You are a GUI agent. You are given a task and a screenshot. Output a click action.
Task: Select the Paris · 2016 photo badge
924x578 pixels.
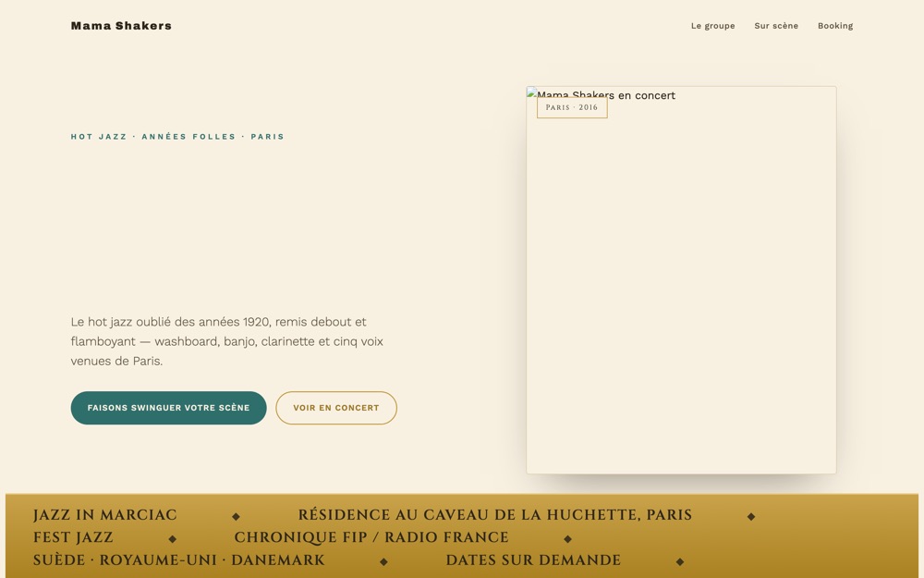pos(572,107)
